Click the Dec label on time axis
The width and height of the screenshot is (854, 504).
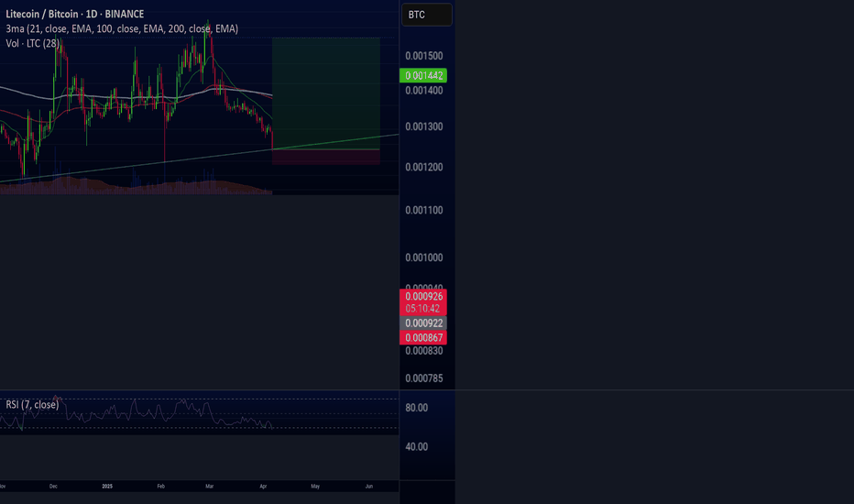(x=53, y=486)
